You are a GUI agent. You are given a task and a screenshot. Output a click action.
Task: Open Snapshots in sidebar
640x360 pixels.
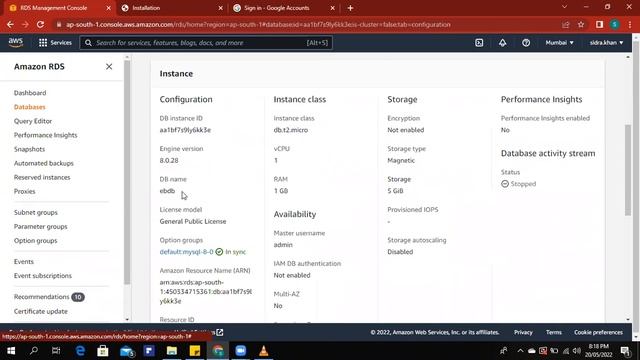29,149
